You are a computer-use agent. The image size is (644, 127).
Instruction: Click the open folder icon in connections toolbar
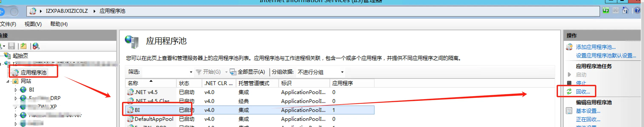point(23,46)
